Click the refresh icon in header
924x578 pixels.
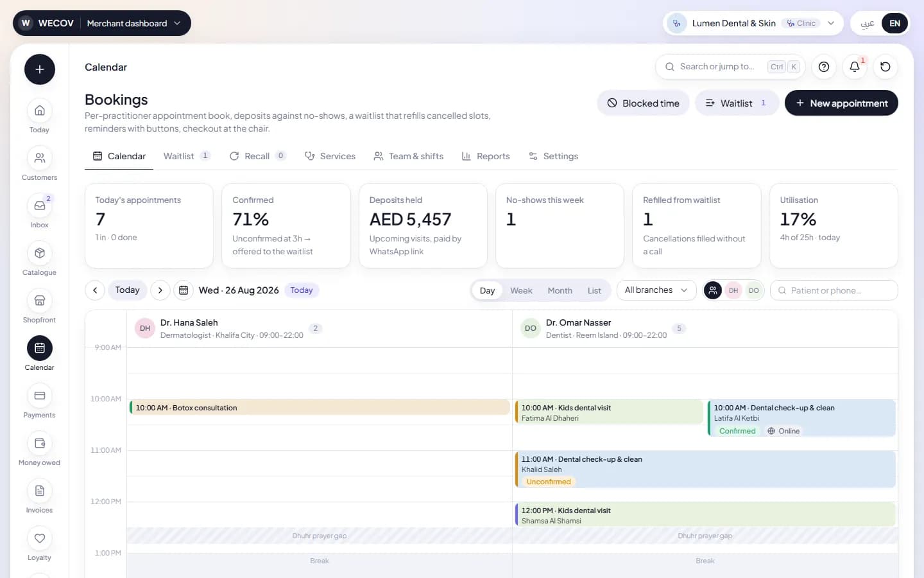(886, 67)
